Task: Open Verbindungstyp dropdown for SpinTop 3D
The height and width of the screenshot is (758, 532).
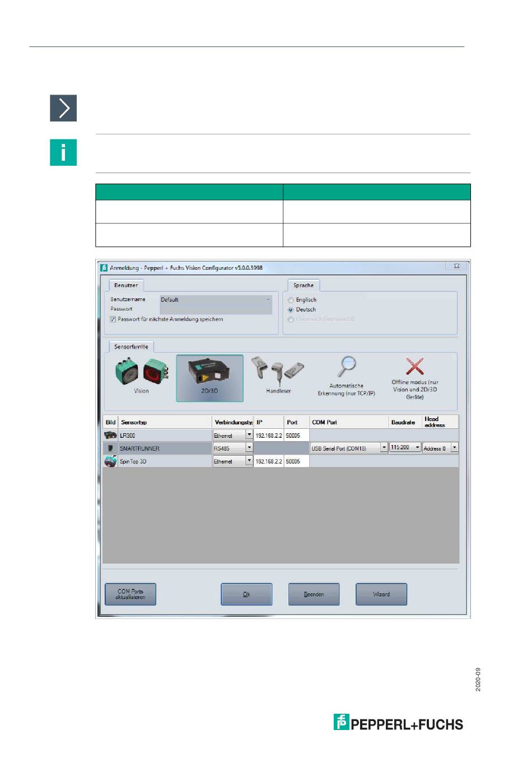Action: pos(249,461)
